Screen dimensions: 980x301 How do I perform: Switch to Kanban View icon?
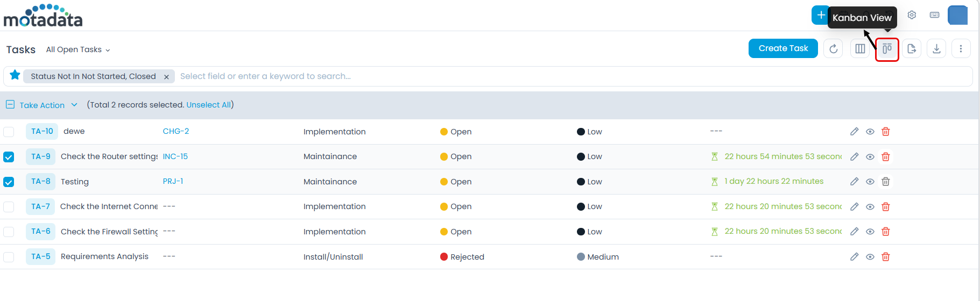[887, 49]
